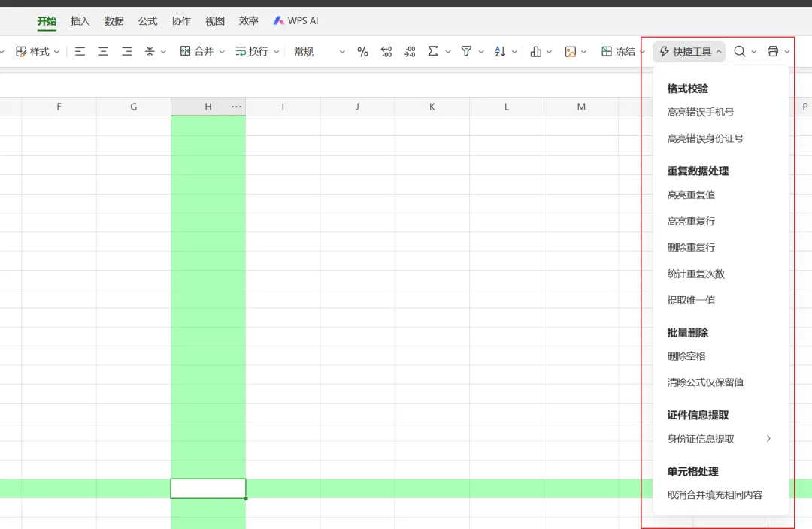Image resolution: width=812 pixels, height=529 pixels.
Task: Expand the sort dropdown arrow
Action: (x=515, y=52)
